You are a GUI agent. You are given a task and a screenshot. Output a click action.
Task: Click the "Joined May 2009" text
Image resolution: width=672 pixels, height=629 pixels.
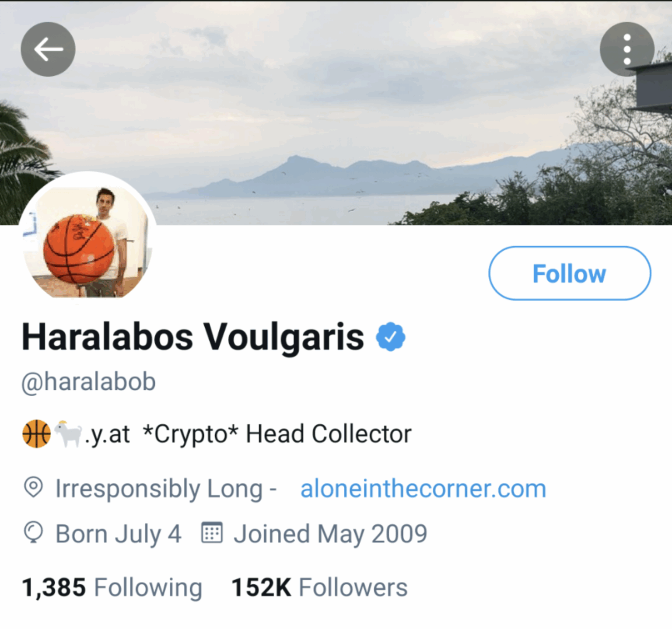click(330, 534)
